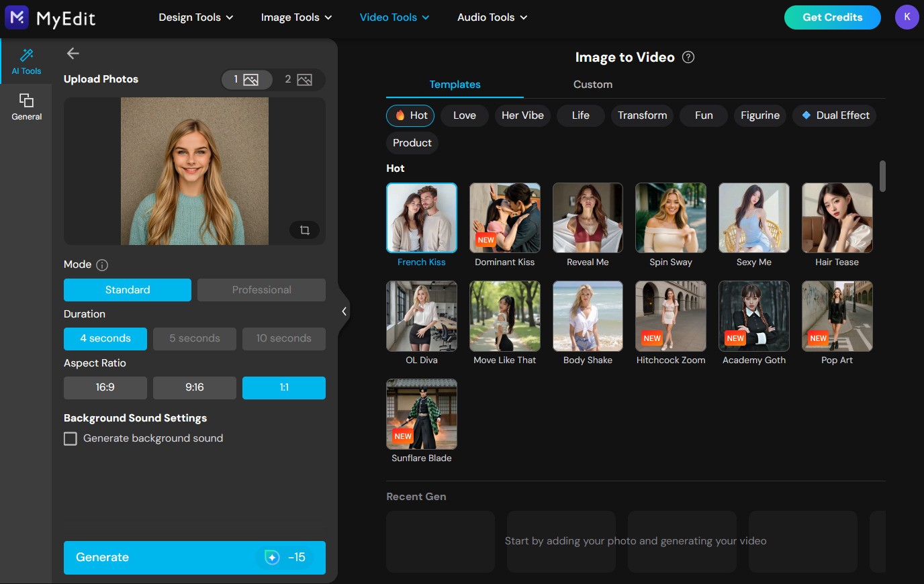
Task: Select single photo upload option 1
Action: pos(246,80)
